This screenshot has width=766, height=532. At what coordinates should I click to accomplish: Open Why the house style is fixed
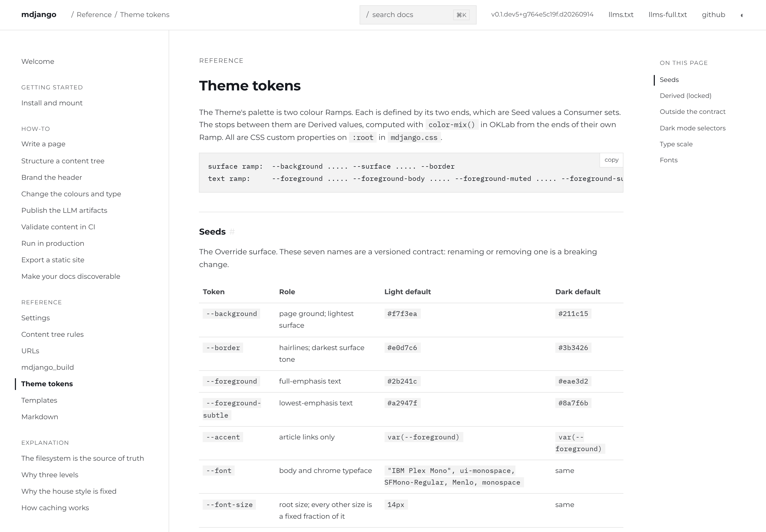[x=69, y=491]
